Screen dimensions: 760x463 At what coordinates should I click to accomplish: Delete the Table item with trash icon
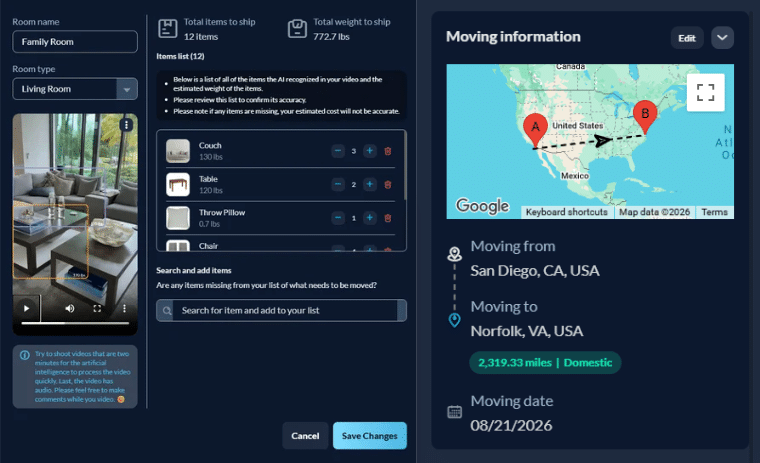coord(388,185)
